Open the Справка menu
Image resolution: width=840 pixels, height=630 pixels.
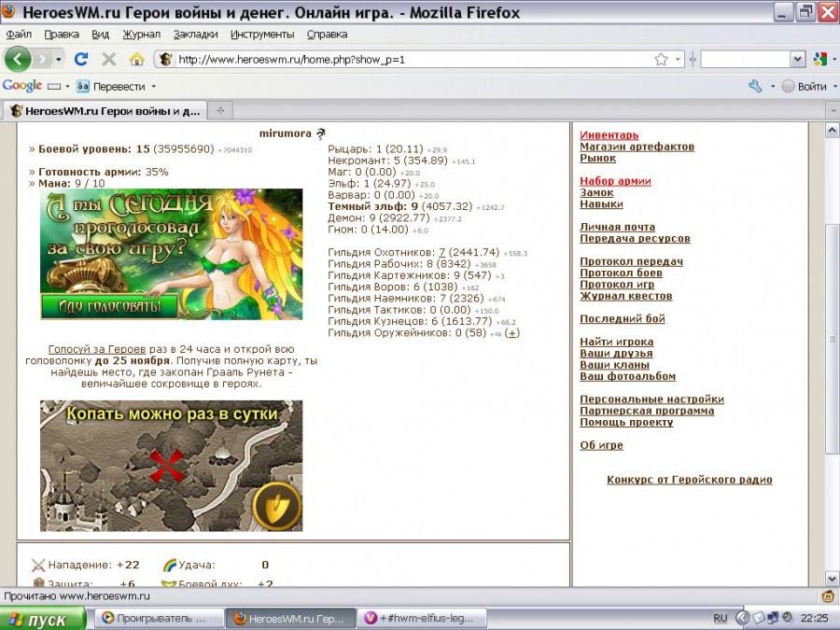(328, 35)
